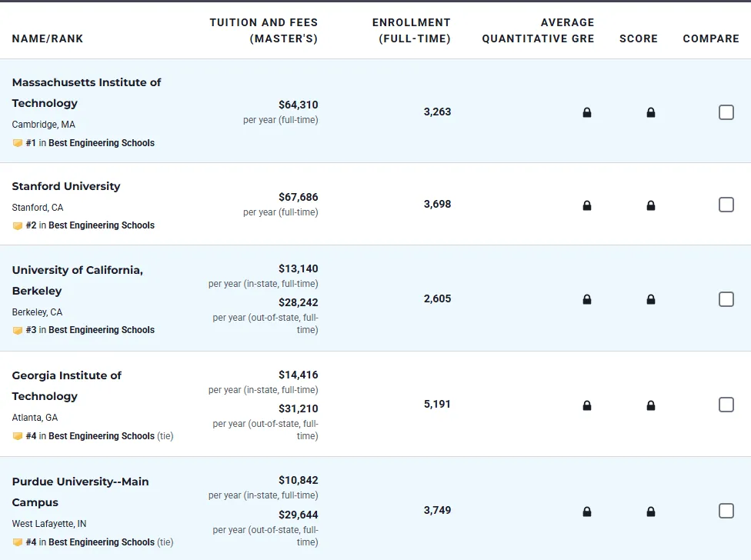
Task: Click the Enrollment (Full-Time) column header
Action: click(412, 30)
